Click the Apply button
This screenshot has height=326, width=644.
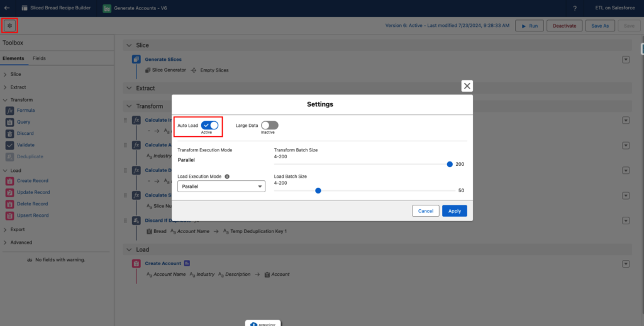coord(454,211)
